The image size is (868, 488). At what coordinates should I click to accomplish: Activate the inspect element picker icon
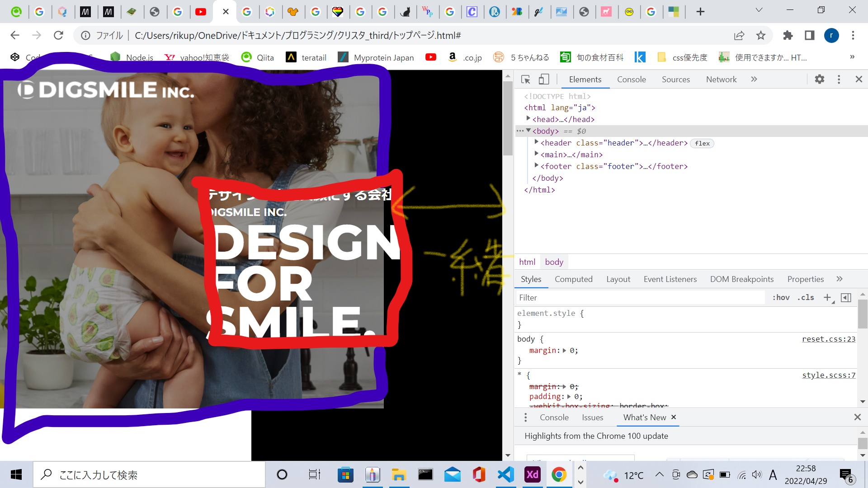coord(525,80)
